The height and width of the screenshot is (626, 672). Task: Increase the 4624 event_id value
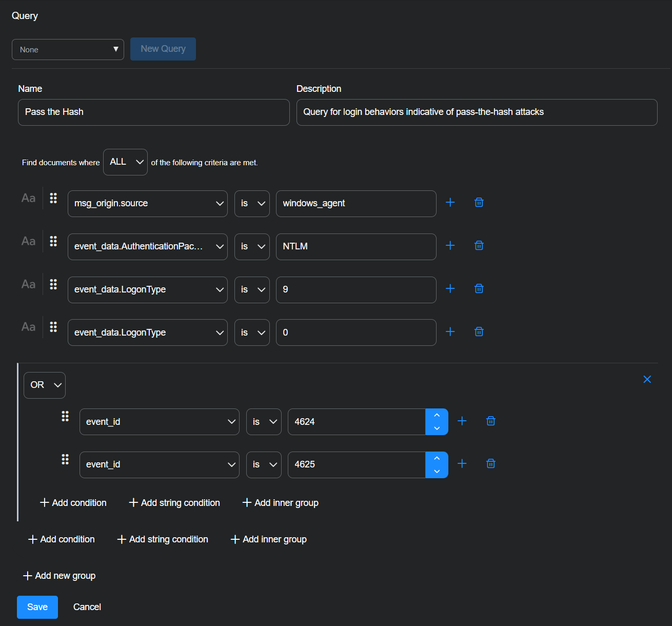coord(437,415)
